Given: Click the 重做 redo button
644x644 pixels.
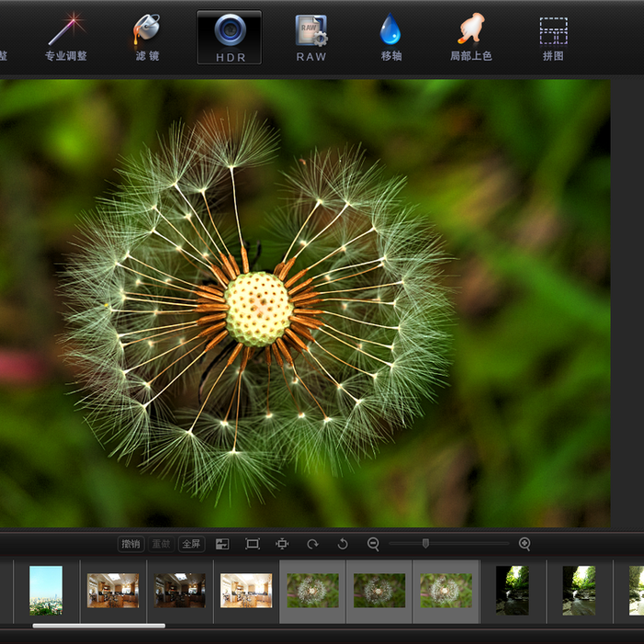Looking at the screenshot, I should click(x=161, y=544).
